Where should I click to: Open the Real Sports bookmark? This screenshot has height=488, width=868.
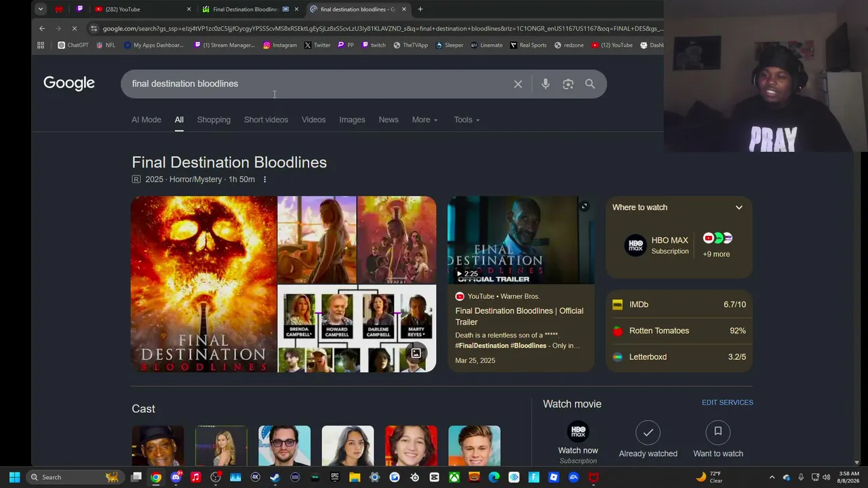(528, 45)
